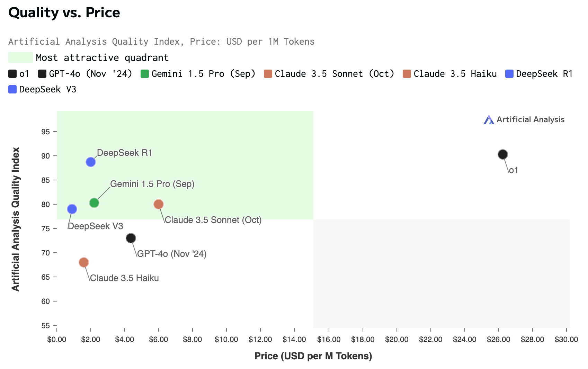Click the DeepSeek V3 data point
The height and width of the screenshot is (369, 588).
tap(72, 209)
